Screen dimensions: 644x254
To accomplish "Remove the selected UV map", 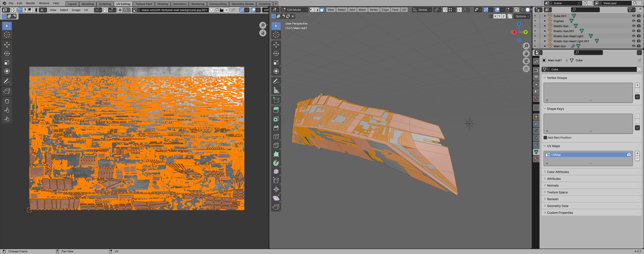I will [637, 158].
